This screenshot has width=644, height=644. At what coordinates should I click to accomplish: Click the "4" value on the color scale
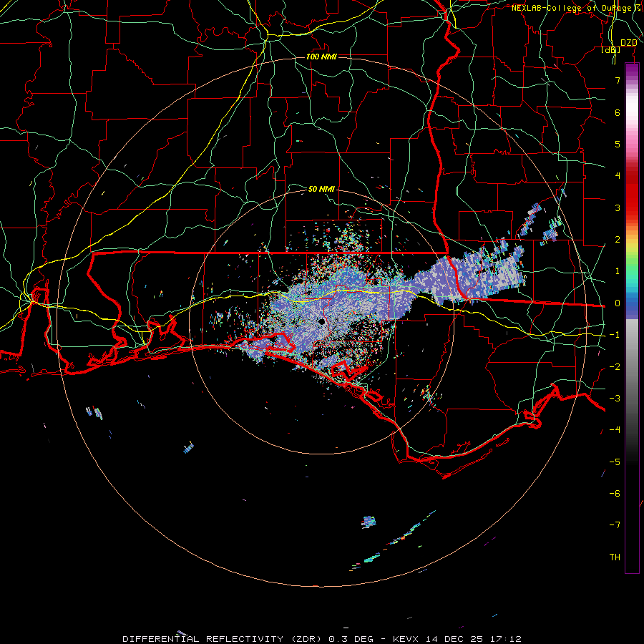(x=618, y=176)
